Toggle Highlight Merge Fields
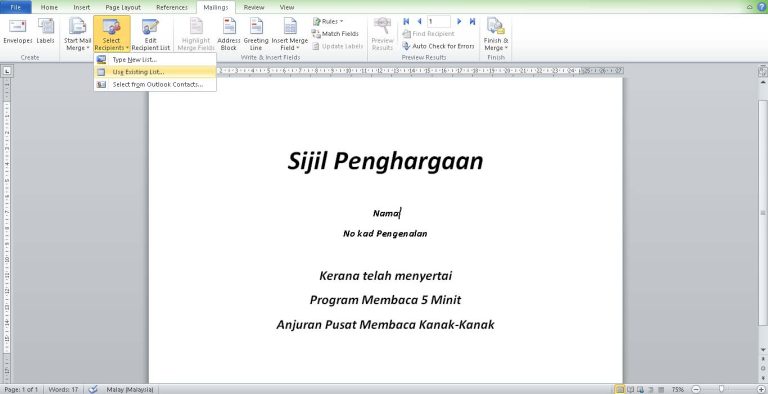768x394 pixels. click(196, 33)
